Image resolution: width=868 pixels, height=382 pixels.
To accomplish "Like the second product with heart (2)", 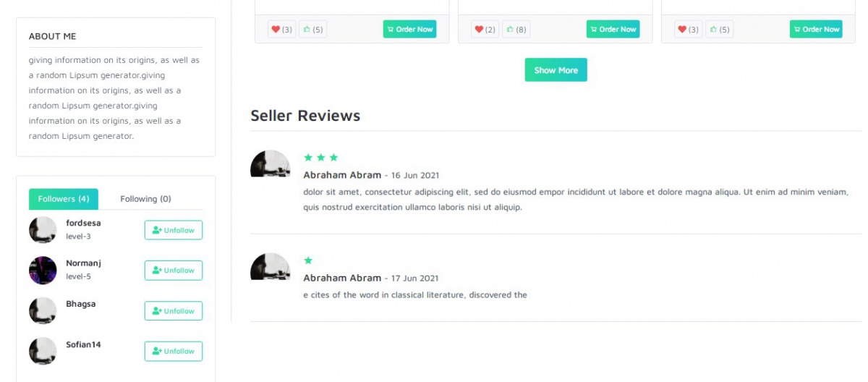I will (x=485, y=30).
